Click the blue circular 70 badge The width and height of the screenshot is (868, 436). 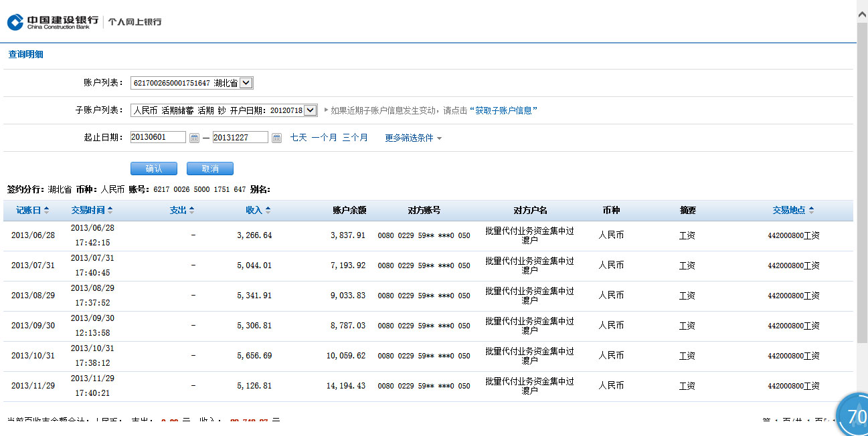pos(855,417)
